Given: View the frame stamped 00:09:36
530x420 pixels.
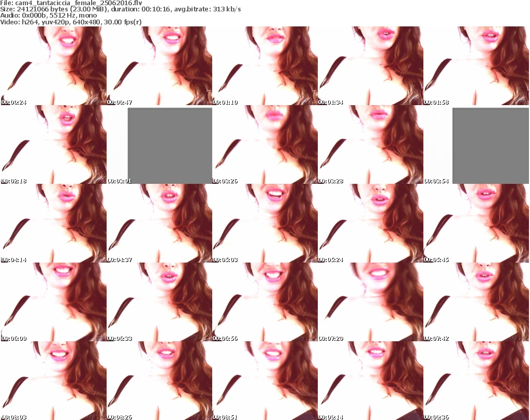Looking at the screenshot, I should tap(476, 381).
